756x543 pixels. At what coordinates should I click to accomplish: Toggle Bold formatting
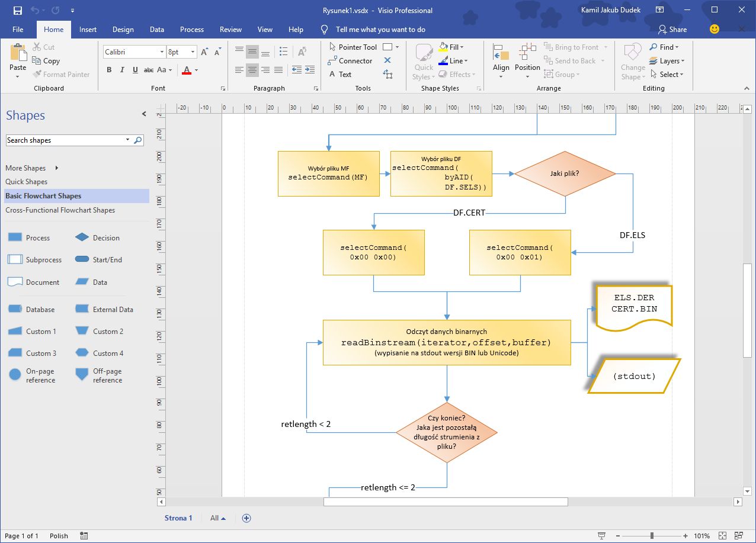109,70
